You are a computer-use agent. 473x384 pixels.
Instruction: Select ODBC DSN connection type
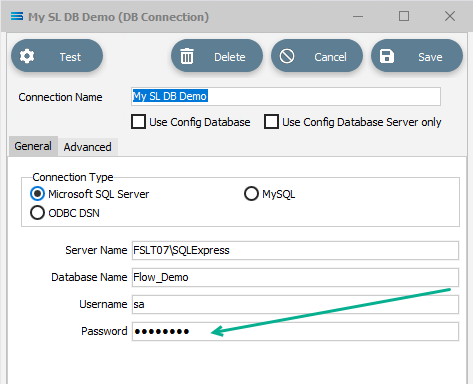point(37,213)
